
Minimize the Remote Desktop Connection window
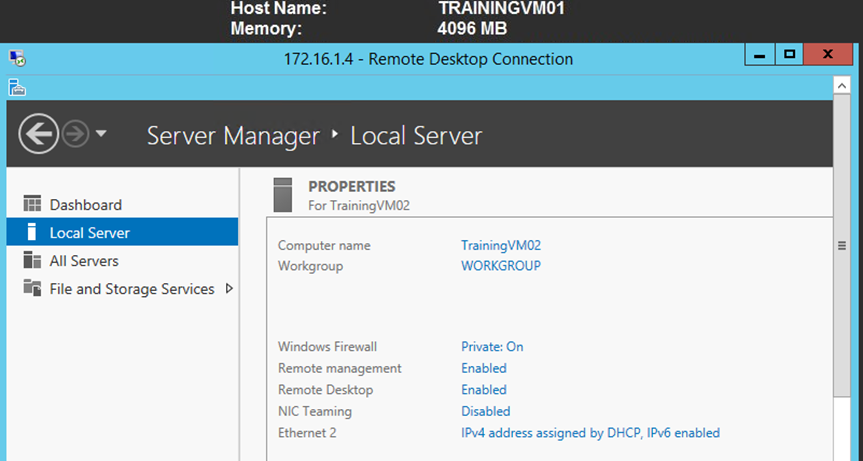[x=760, y=54]
